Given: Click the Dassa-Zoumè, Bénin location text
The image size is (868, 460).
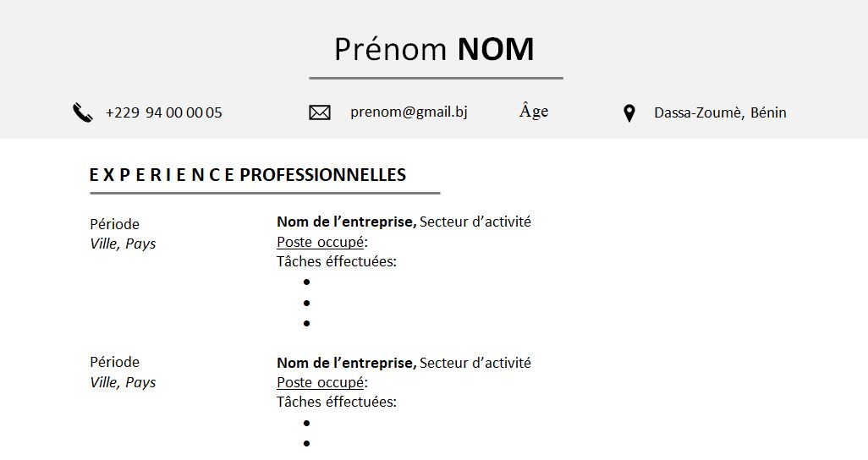Looking at the screenshot, I should tap(720, 112).
